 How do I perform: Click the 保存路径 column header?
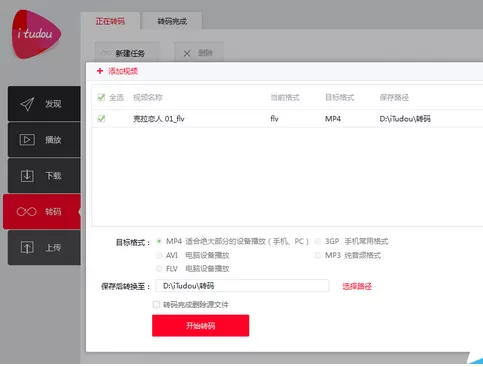pos(394,98)
